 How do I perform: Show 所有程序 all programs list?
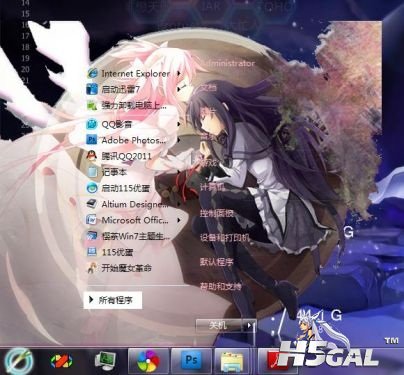[x=113, y=300]
